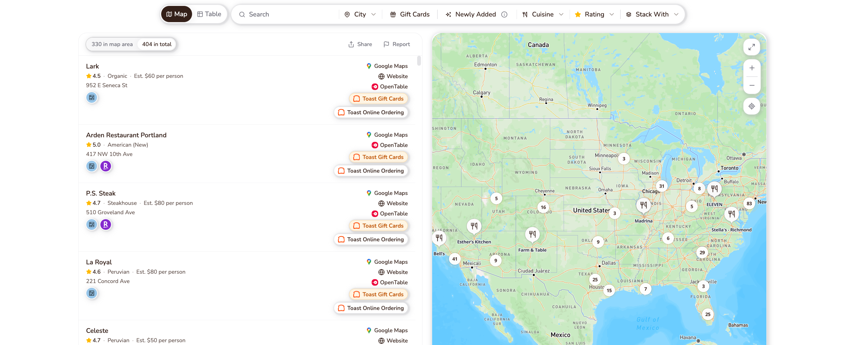868x345 pixels.
Task: Expand the Rating dropdown
Action: coord(594,14)
